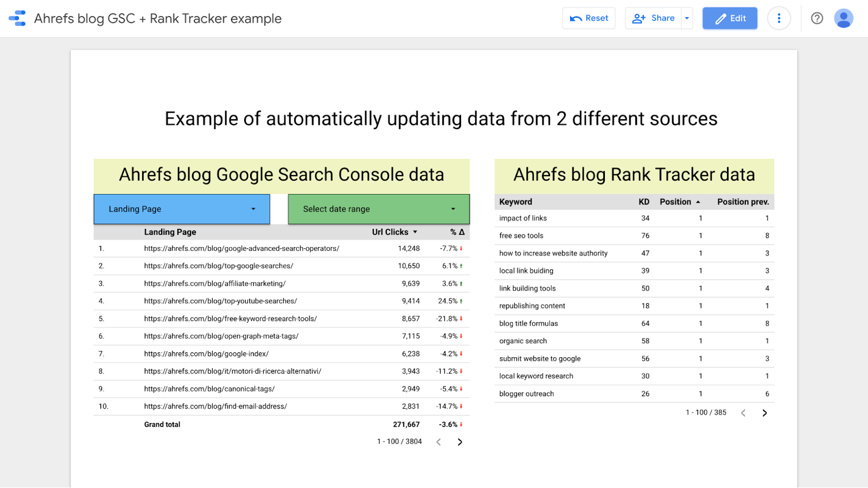The height and width of the screenshot is (488, 868).
Task: Click the report title text
Action: (x=157, y=18)
